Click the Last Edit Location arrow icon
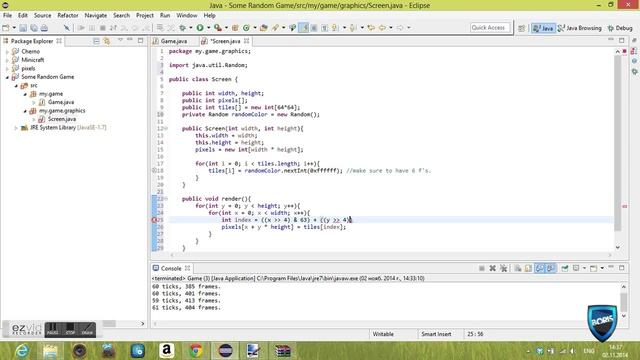The height and width of the screenshot is (360, 640). (371, 28)
